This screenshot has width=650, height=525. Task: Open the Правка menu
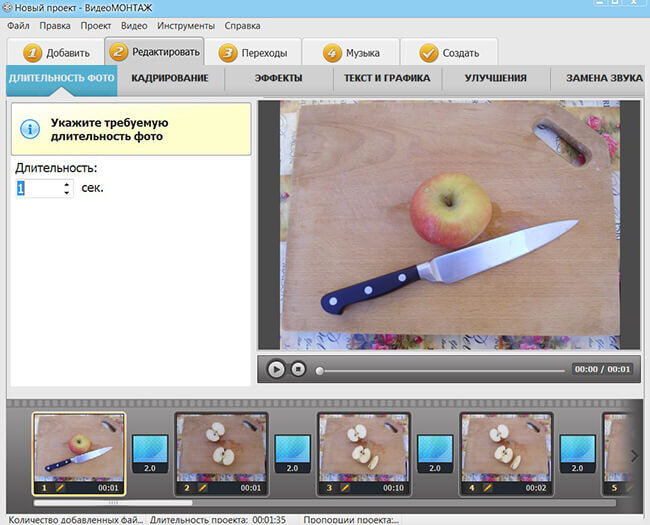(55, 26)
